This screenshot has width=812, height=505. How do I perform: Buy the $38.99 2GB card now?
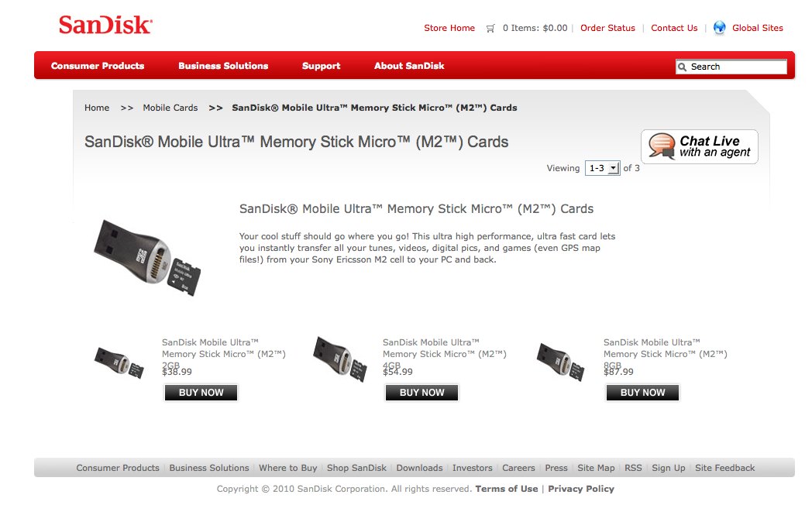(x=201, y=393)
